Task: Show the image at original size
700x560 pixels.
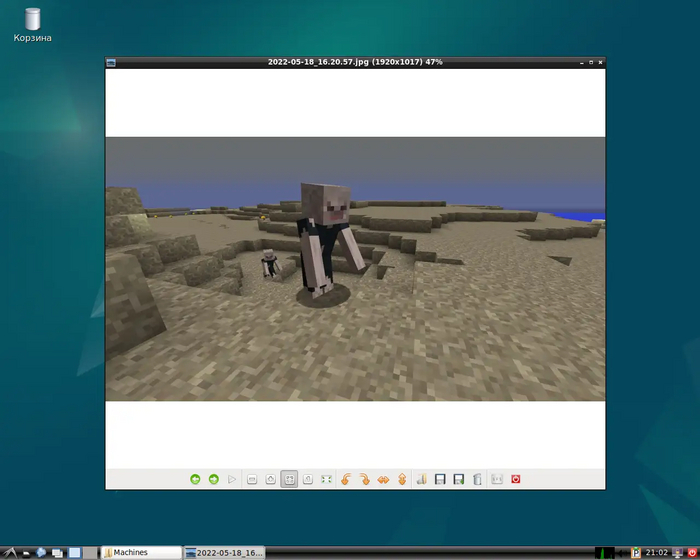Action: coord(308,479)
